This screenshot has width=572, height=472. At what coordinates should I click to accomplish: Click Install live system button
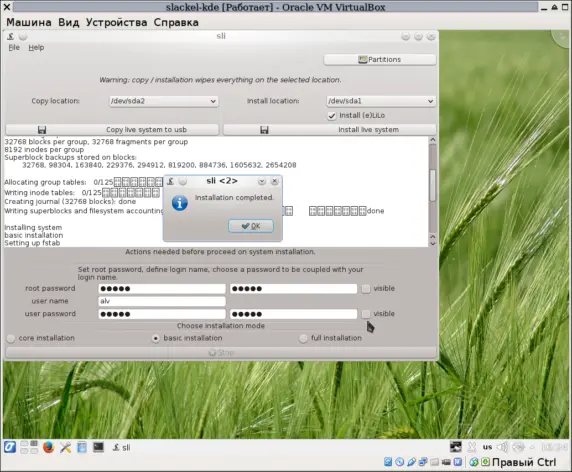(x=329, y=129)
